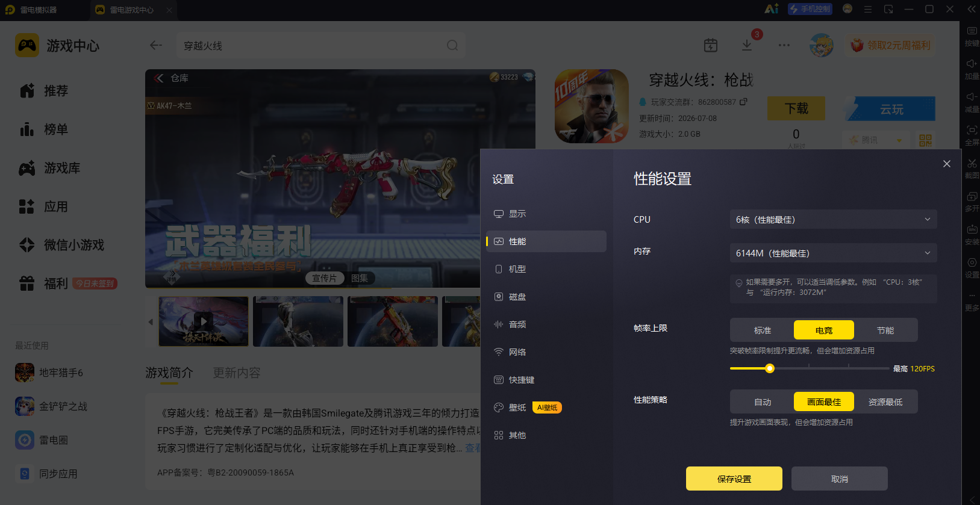
Task: Open the 福利 gift page
Action: pos(44,283)
